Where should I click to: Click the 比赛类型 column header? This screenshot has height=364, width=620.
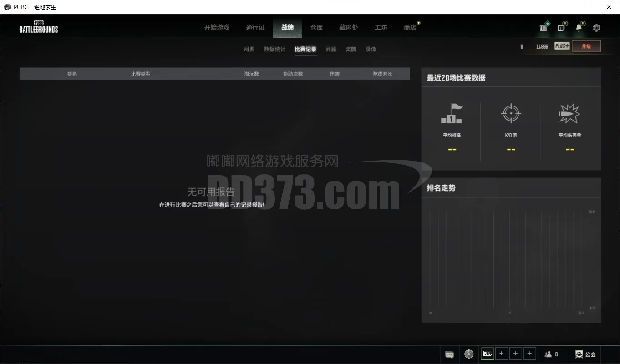click(x=141, y=74)
